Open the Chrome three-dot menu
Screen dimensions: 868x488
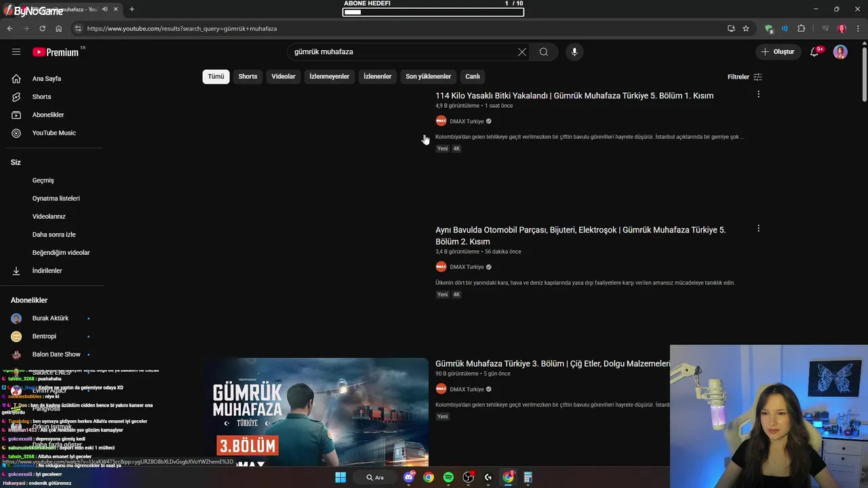859,28
